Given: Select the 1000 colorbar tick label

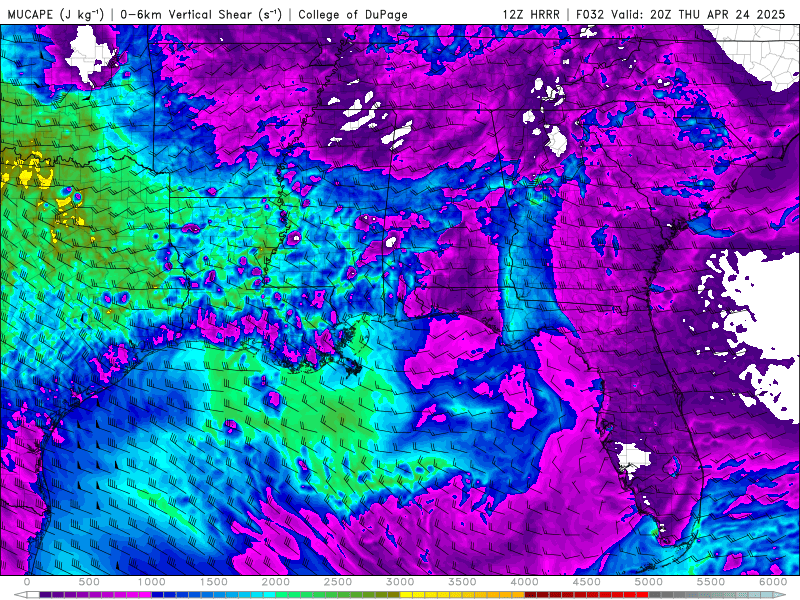Looking at the screenshot, I should (x=151, y=582).
